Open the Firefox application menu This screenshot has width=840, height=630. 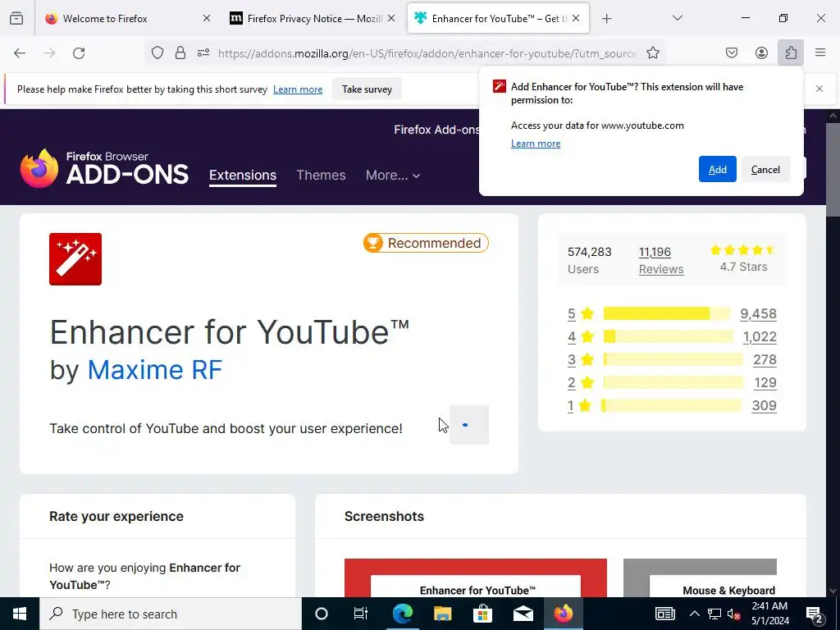(820, 52)
